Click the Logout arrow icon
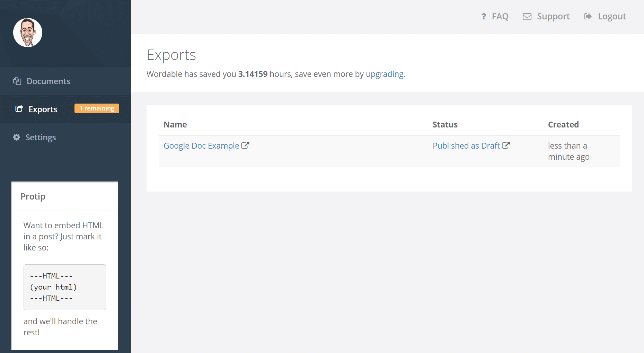The height and width of the screenshot is (353, 644). click(588, 16)
